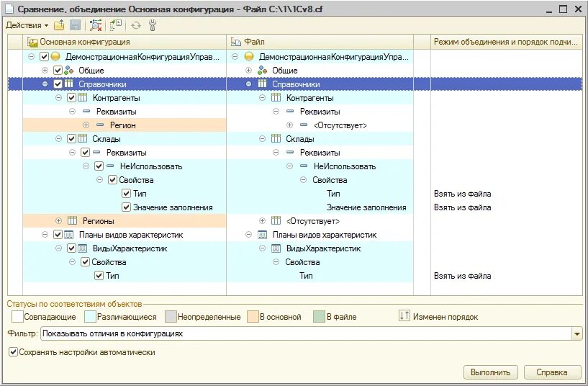Click the Основная конфигурация column header
588x386 pixels.
pos(125,42)
